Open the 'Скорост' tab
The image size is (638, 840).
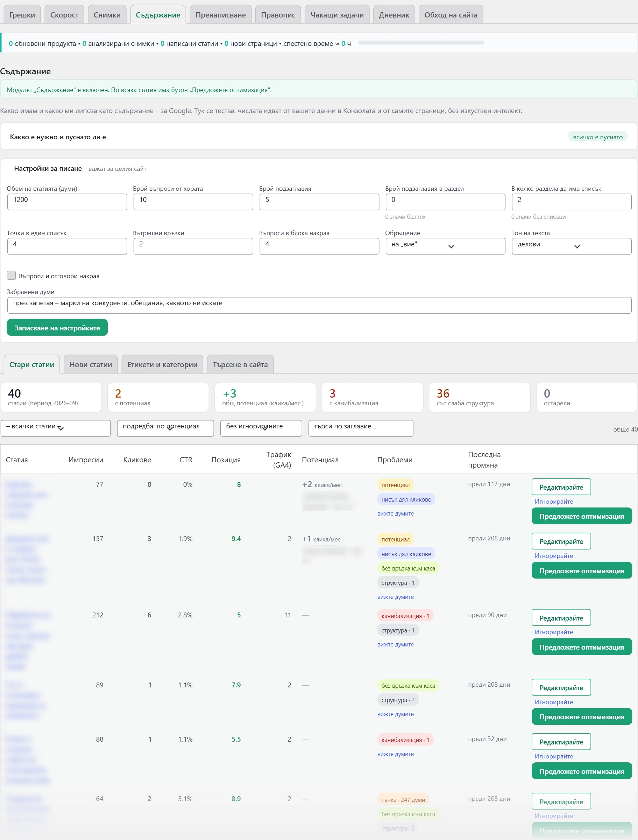[64, 15]
